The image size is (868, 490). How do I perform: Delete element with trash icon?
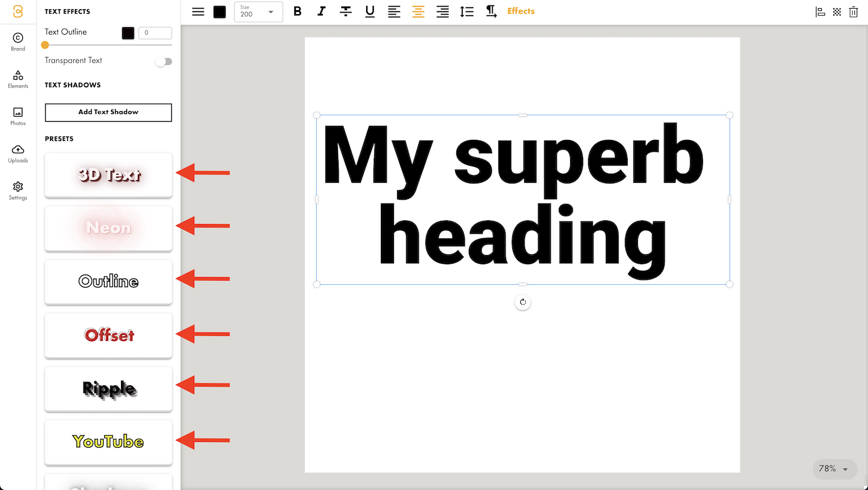click(853, 12)
